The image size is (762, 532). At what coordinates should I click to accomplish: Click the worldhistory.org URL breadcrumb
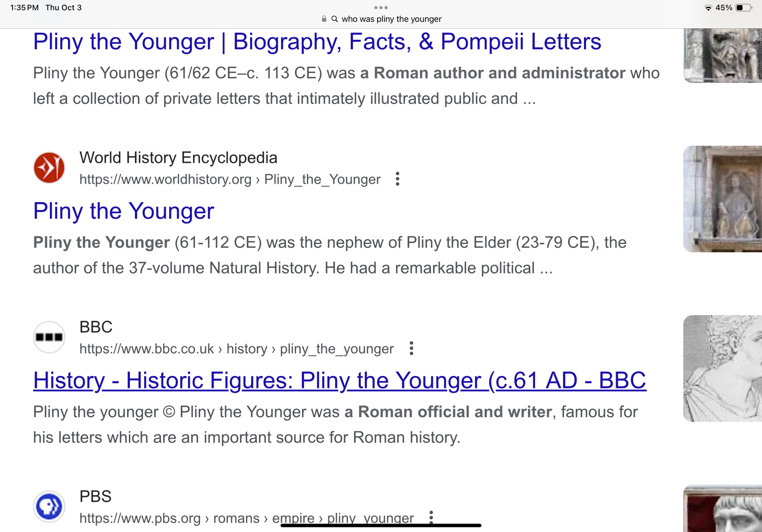point(230,180)
